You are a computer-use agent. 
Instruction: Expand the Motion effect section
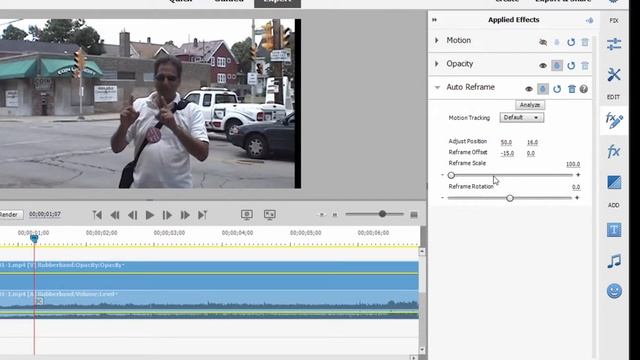pyautogui.click(x=437, y=40)
